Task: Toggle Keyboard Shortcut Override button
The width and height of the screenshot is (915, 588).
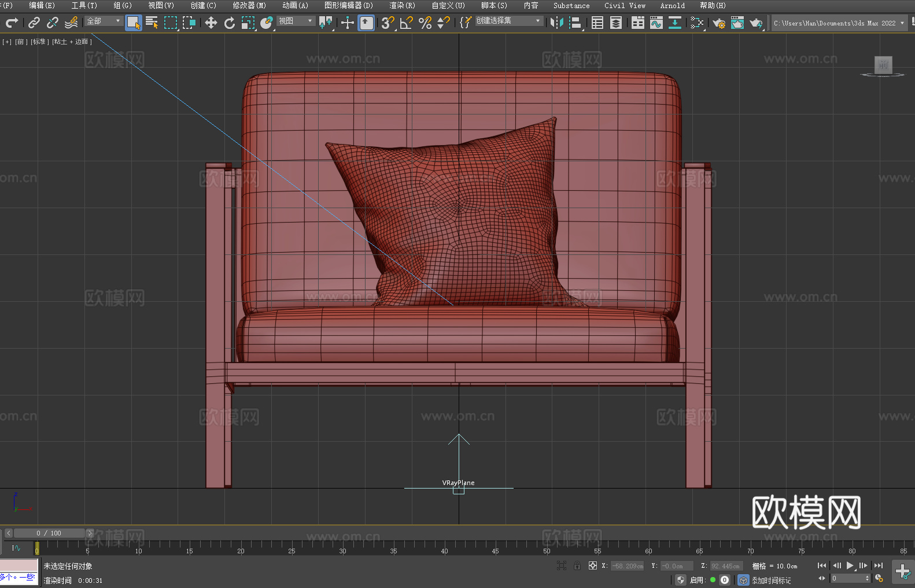Action: tap(366, 23)
